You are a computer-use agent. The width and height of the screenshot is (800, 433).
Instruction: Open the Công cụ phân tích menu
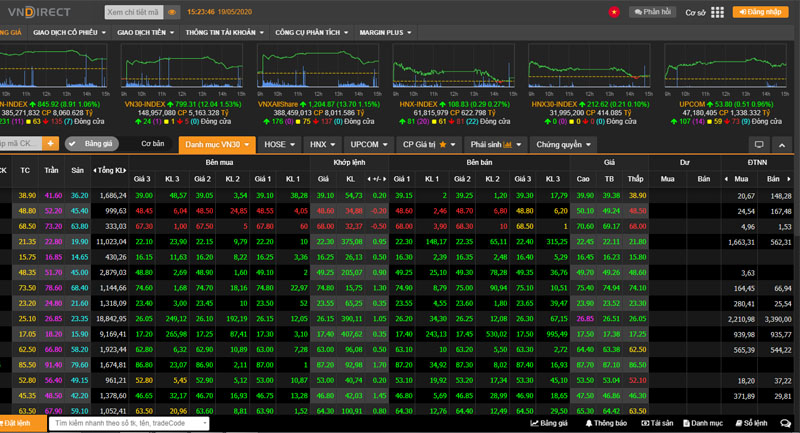(311, 32)
